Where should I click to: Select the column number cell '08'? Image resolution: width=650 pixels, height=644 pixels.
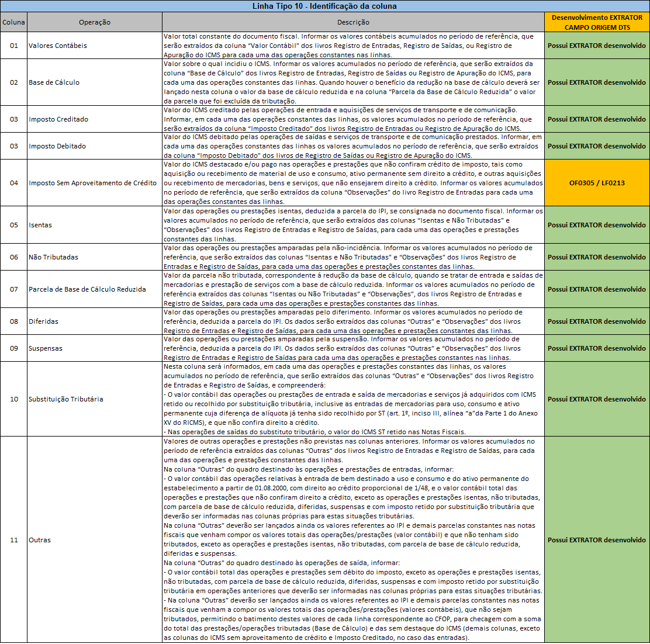tap(13, 321)
